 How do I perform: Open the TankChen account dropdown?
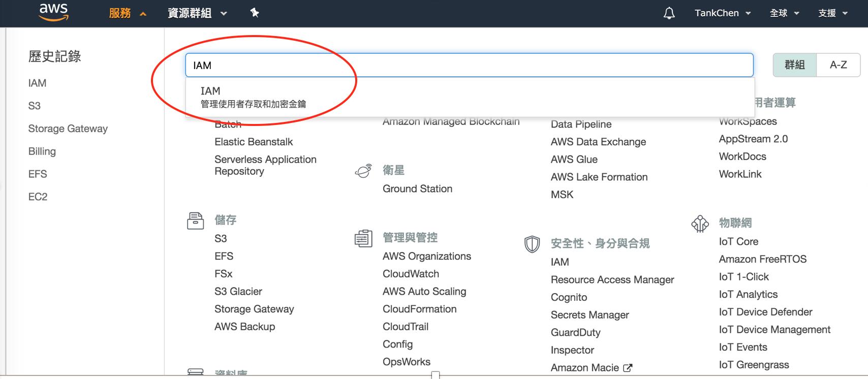[x=723, y=13]
